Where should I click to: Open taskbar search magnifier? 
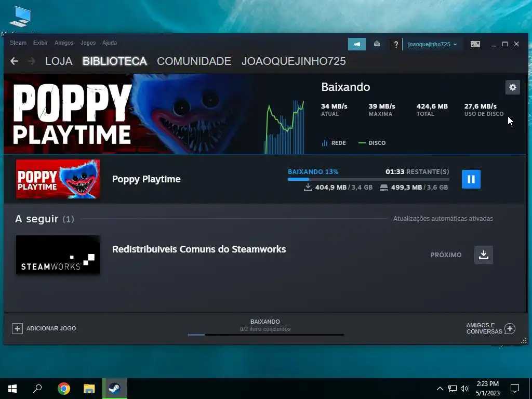click(x=37, y=389)
